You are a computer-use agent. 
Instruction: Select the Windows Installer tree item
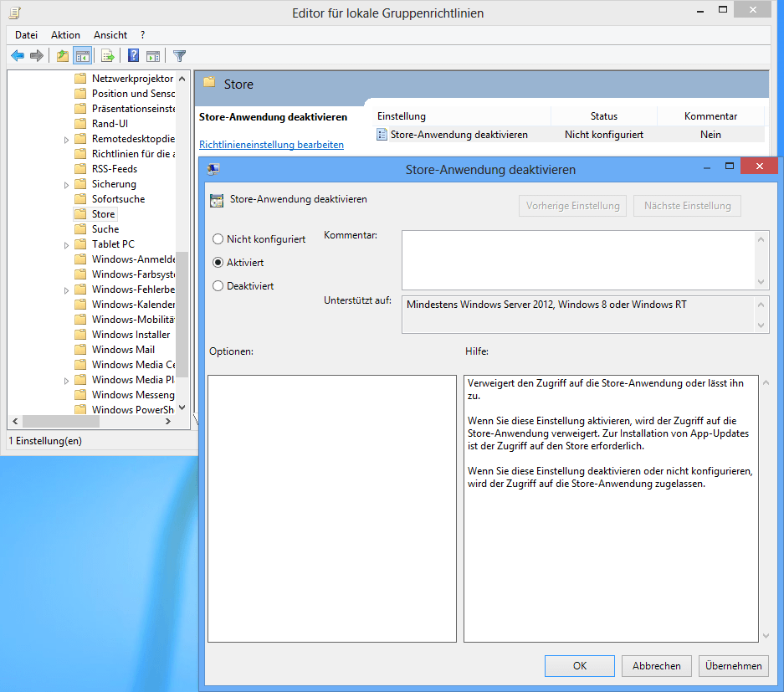131,335
